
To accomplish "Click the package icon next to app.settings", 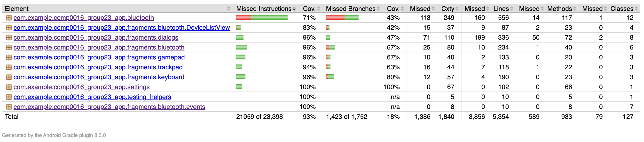I will [9, 87].
